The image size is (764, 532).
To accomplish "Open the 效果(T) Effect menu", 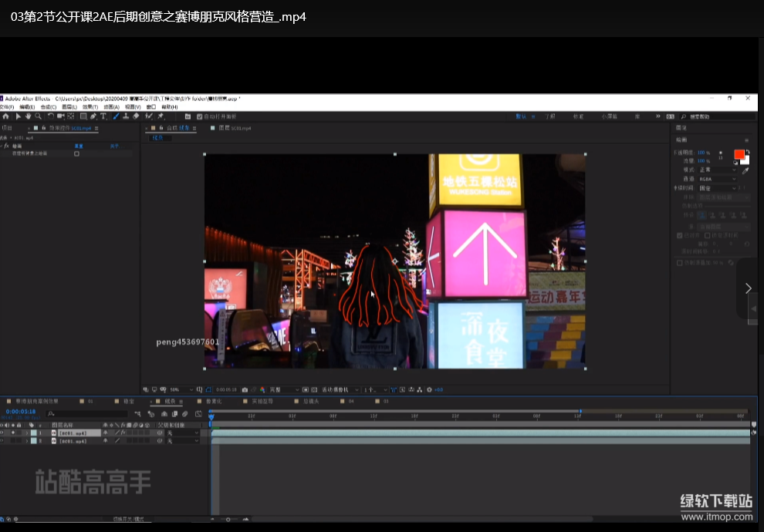I will (90, 107).
